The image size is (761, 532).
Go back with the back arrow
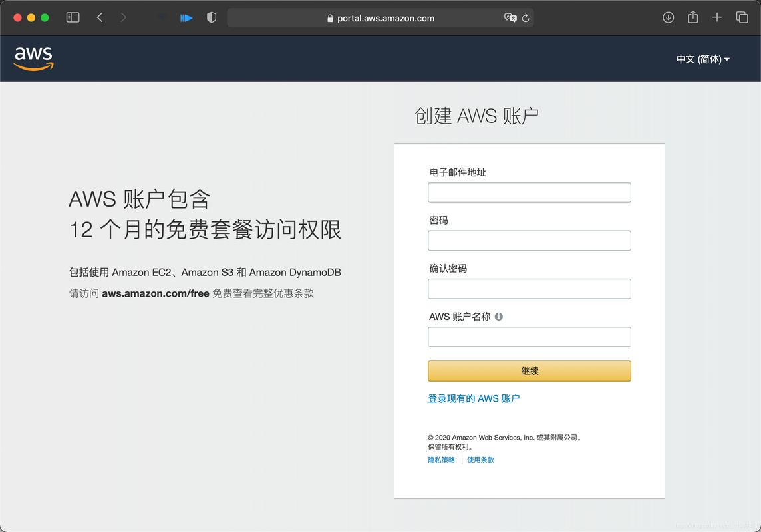[x=100, y=17]
